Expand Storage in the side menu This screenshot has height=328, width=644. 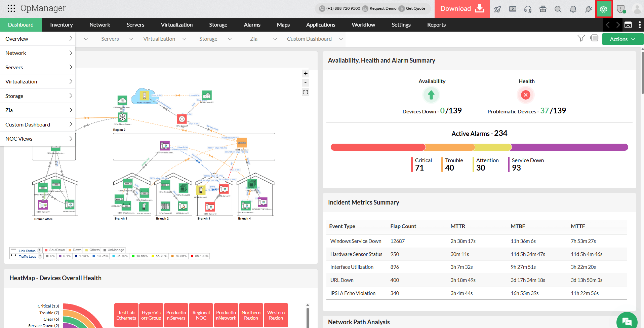[38, 96]
